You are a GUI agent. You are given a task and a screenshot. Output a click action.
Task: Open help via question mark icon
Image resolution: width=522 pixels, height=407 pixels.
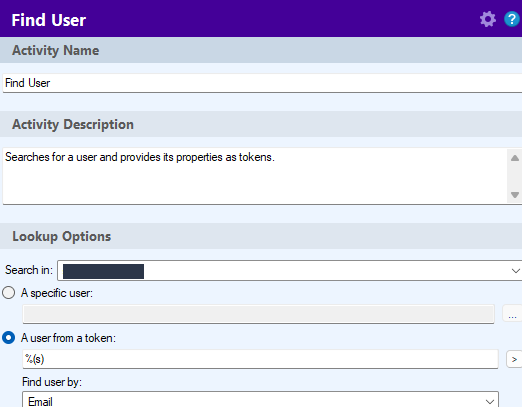tap(512, 19)
